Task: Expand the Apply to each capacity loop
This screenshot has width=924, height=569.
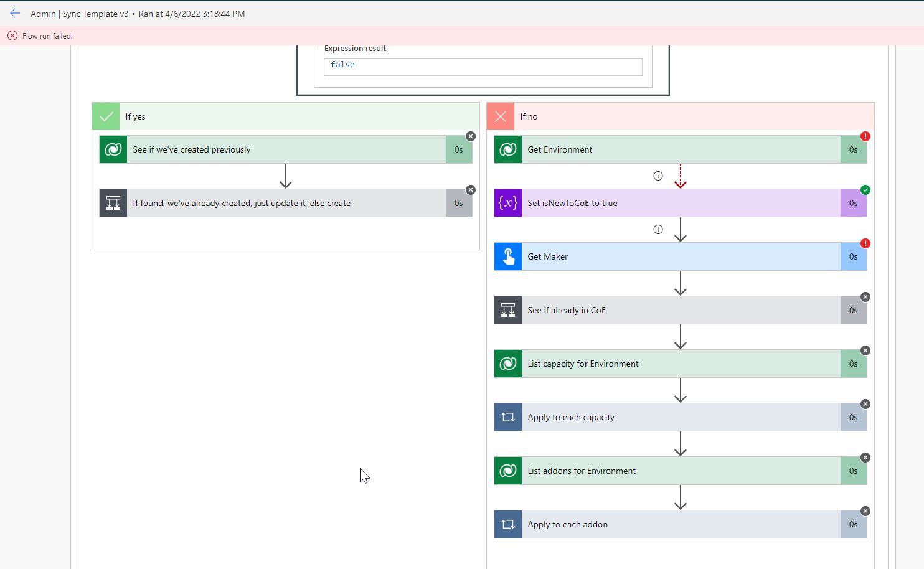Action: tap(681, 417)
